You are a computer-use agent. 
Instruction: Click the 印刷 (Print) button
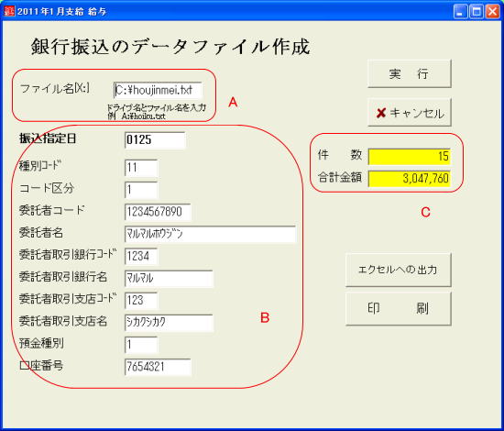pyautogui.click(x=399, y=308)
